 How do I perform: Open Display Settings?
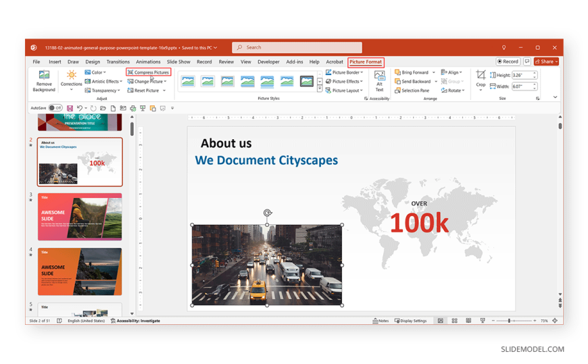point(410,321)
